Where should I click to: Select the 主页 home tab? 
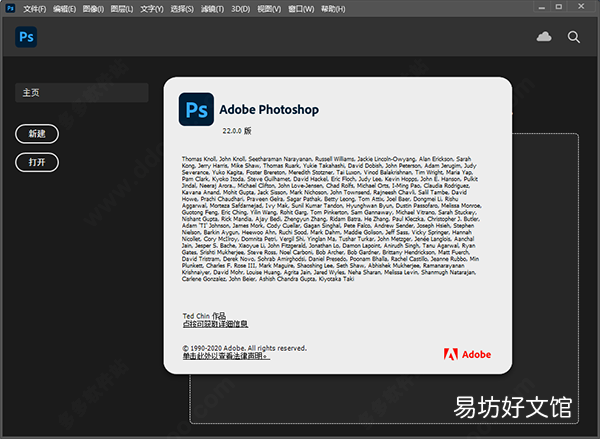(x=82, y=93)
